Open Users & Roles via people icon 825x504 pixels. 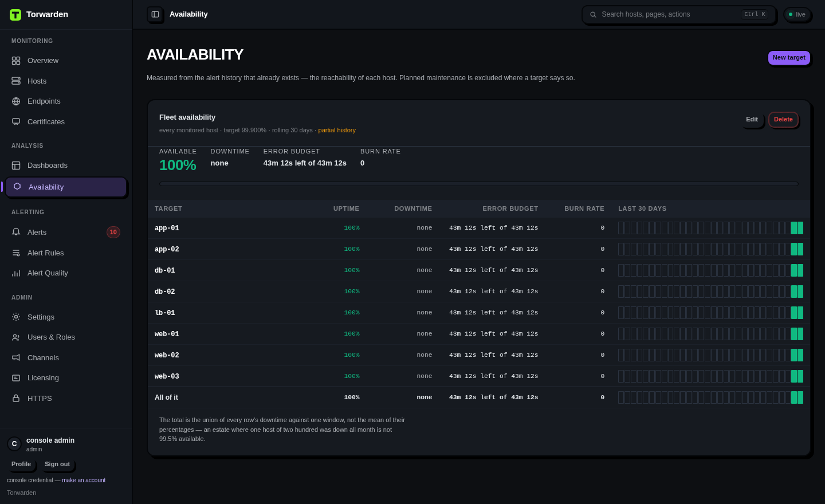[x=16, y=337]
